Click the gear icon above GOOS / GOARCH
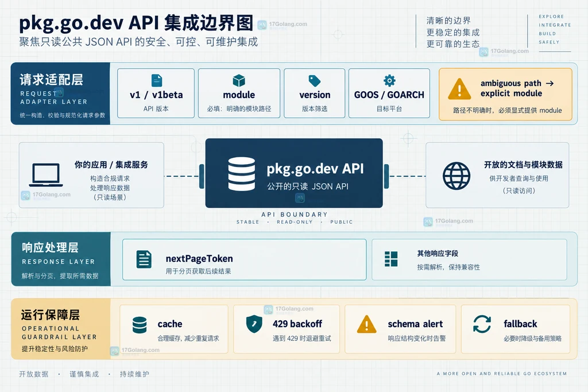588x392 pixels. [x=389, y=80]
